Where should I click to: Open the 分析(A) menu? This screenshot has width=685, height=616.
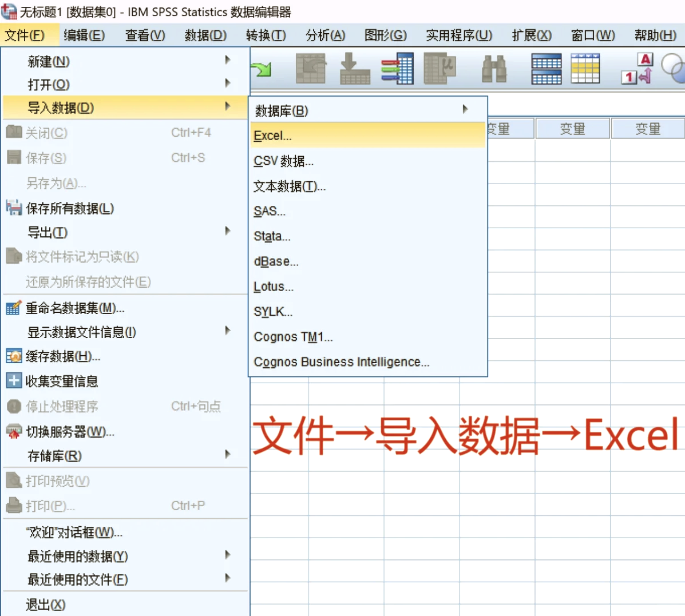pyautogui.click(x=326, y=35)
